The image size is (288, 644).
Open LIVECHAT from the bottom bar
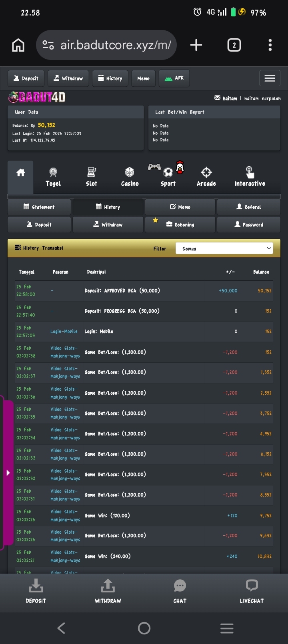pos(252,591)
